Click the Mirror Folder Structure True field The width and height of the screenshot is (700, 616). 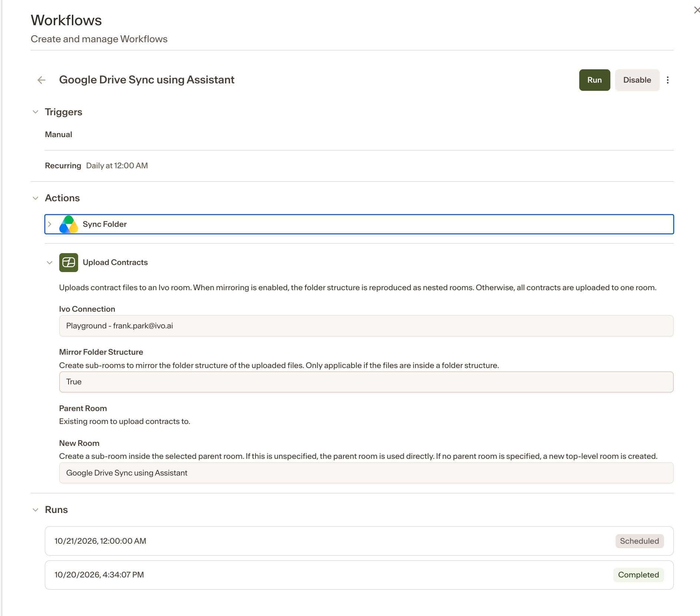point(366,382)
